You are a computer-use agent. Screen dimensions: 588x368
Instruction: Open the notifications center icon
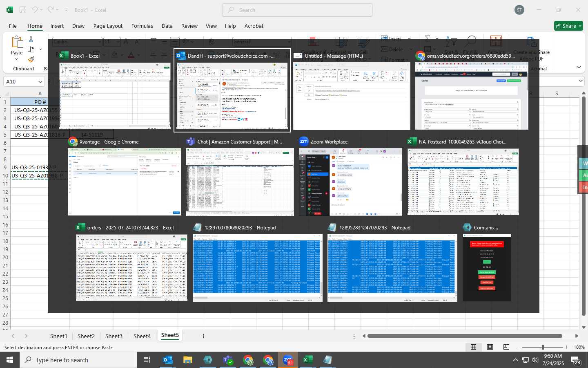[576, 360]
